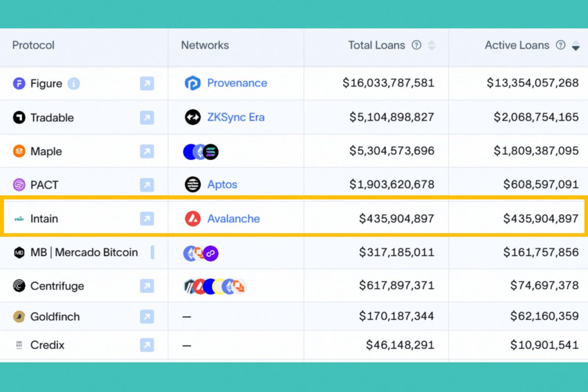The height and width of the screenshot is (392, 588).
Task: Open the Aptos network link
Action: (222, 185)
